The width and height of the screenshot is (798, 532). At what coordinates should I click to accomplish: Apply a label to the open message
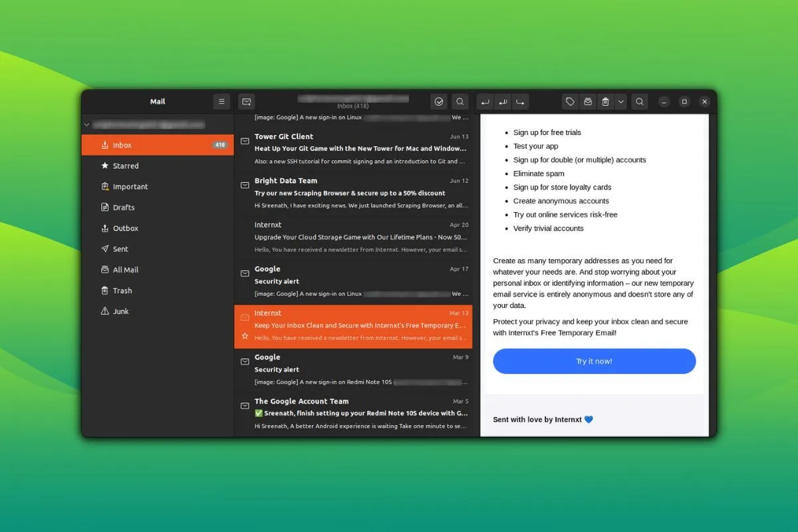[x=570, y=101]
